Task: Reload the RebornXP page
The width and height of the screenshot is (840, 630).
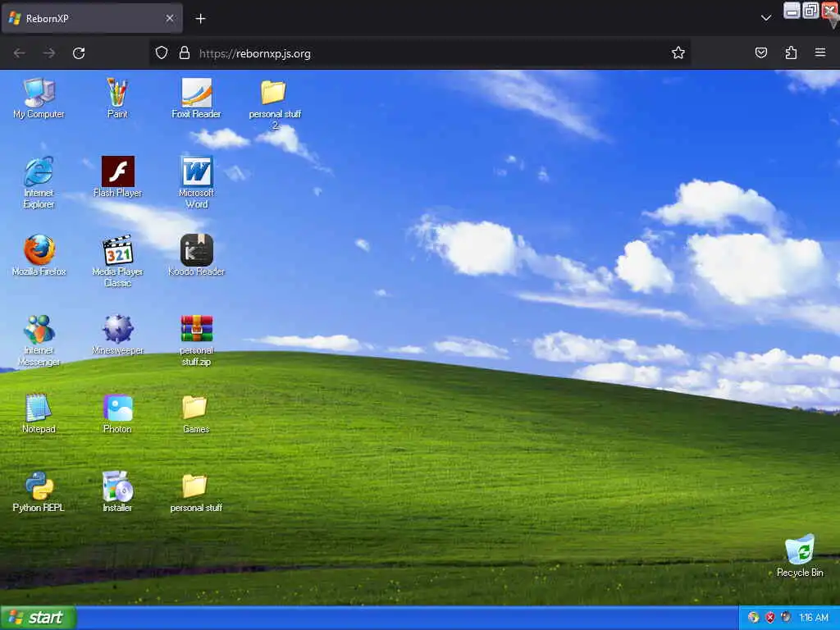Action: (x=79, y=53)
